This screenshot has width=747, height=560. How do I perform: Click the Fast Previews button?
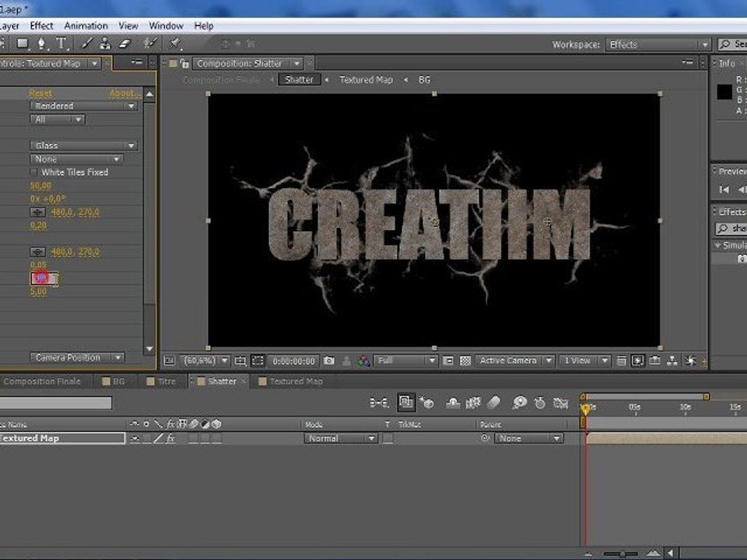click(x=637, y=361)
